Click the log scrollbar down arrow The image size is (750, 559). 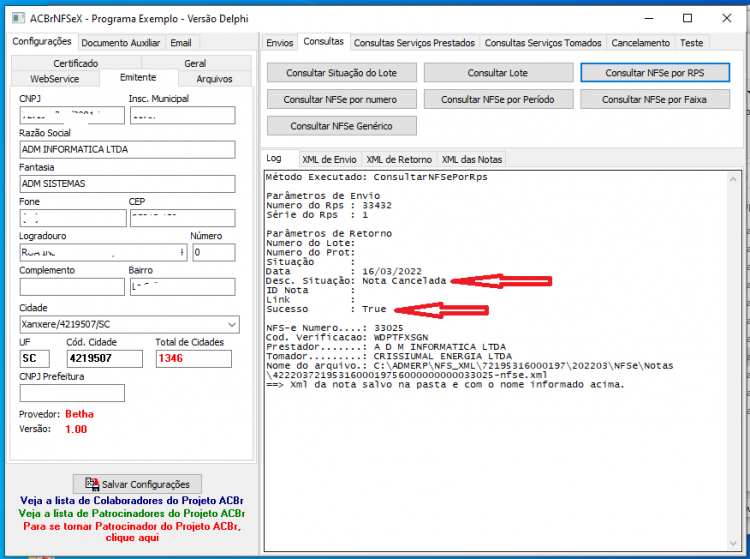click(733, 543)
